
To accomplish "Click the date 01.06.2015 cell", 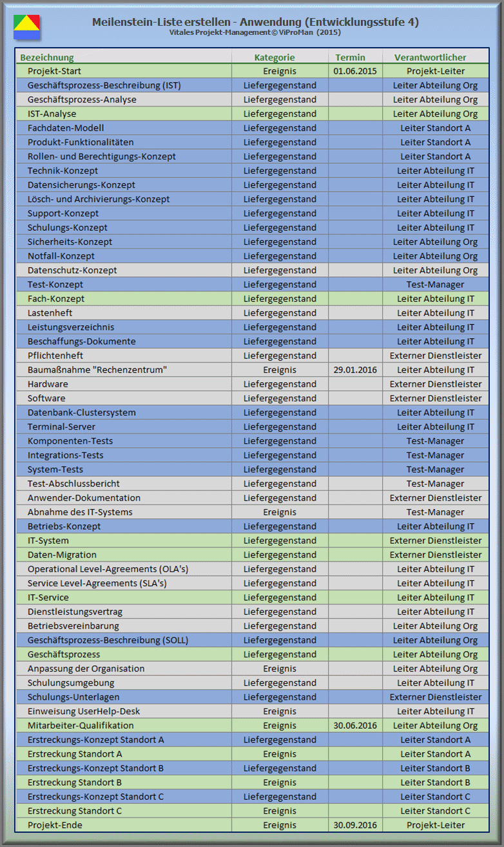I will click(x=355, y=71).
